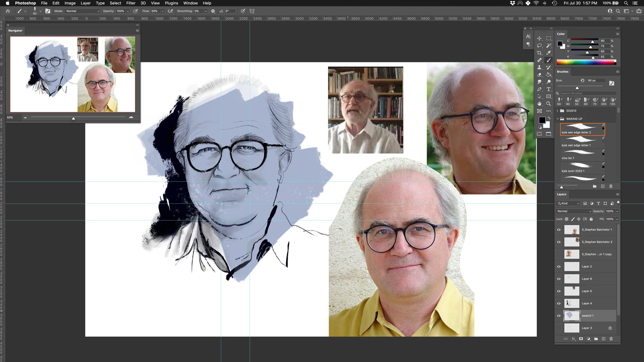This screenshot has height=362, width=644.
Task: Swap foreground and background colors icon
Action: pos(549,118)
